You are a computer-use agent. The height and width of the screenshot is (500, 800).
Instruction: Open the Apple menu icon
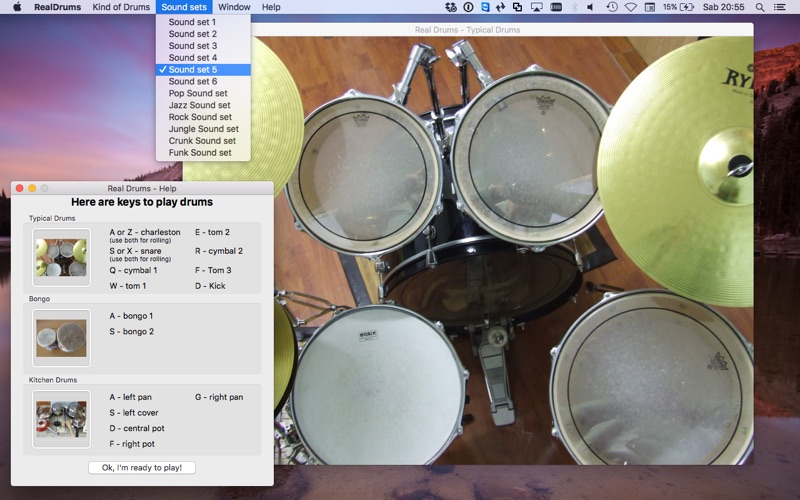pos(16,7)
